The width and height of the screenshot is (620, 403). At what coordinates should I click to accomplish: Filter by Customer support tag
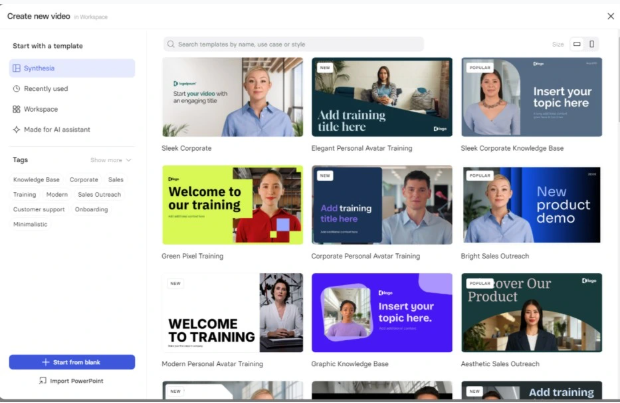(x=39, y=209)
